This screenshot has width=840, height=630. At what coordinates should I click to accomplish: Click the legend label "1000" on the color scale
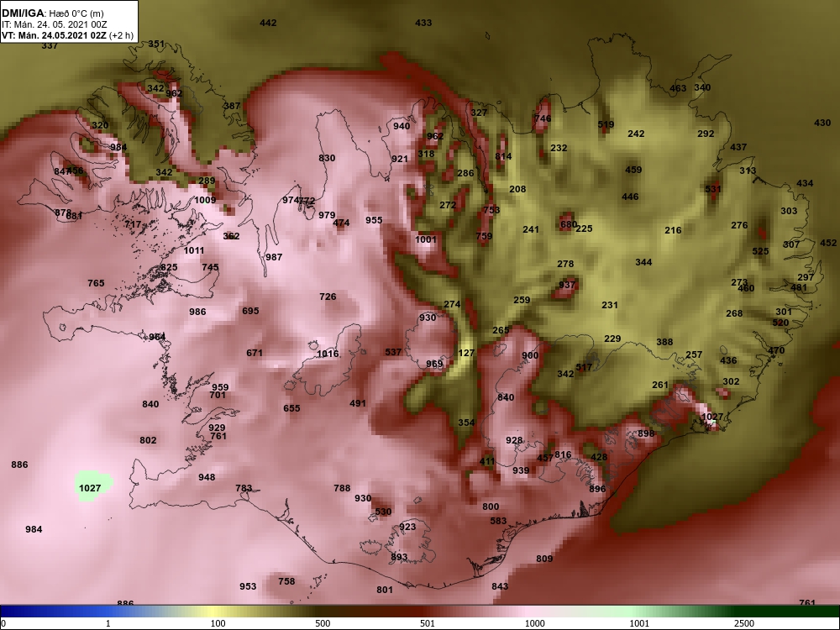(x=535, y=623)
